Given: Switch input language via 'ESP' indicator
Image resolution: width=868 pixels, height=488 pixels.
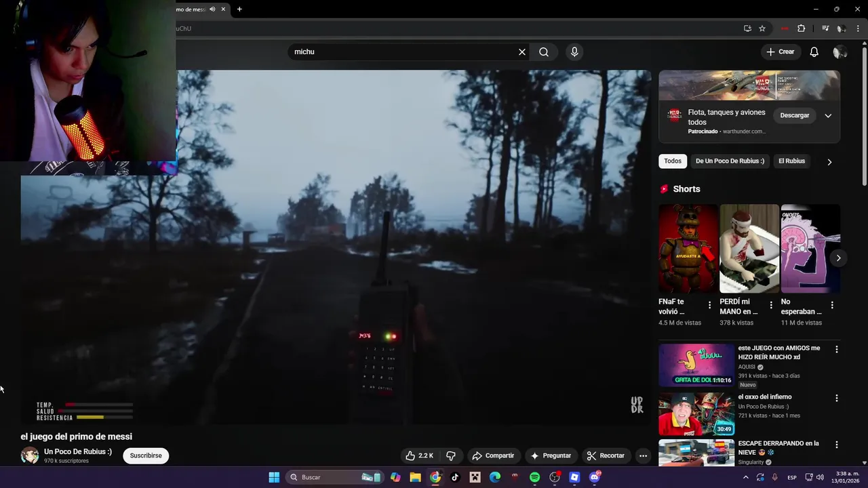Looking at the screenshot, I should pos(792,477).
